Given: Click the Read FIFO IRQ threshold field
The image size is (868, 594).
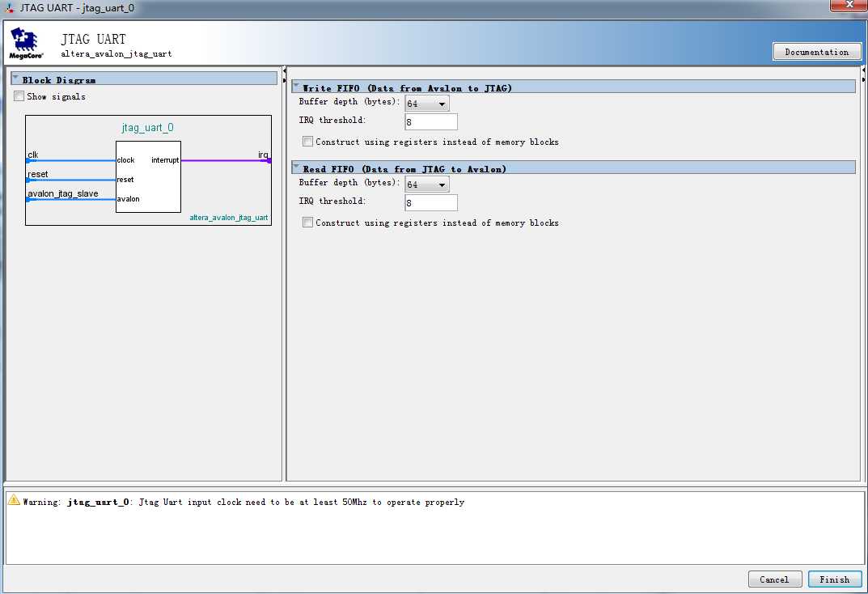Looking at the screenshot, I should coord(431,202).
